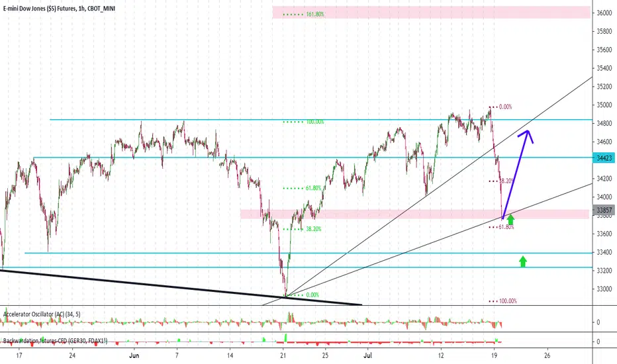Click the 7 date on time axis

point(177,355)
